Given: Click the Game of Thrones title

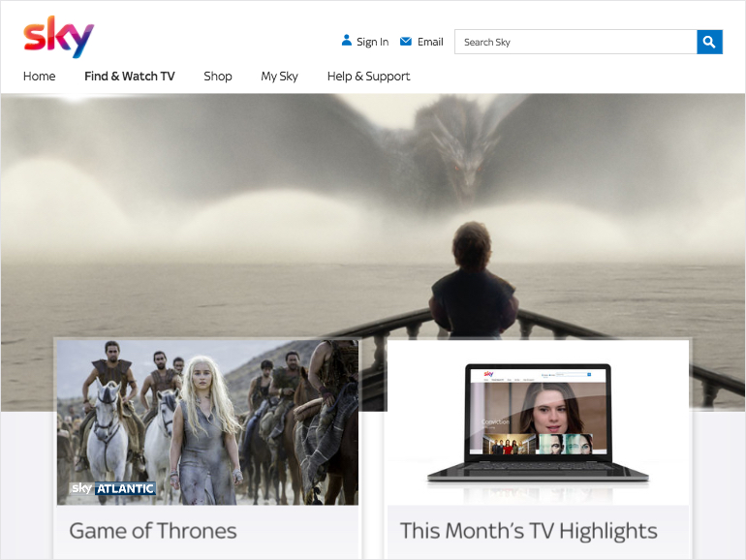Looking at the screenshot, I should (x=153, y=531).
